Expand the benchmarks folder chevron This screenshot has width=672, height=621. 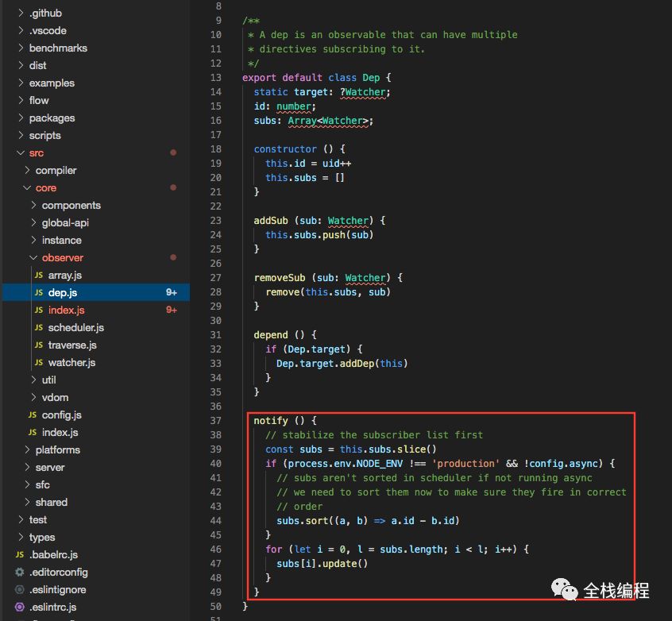coord(21,48)
